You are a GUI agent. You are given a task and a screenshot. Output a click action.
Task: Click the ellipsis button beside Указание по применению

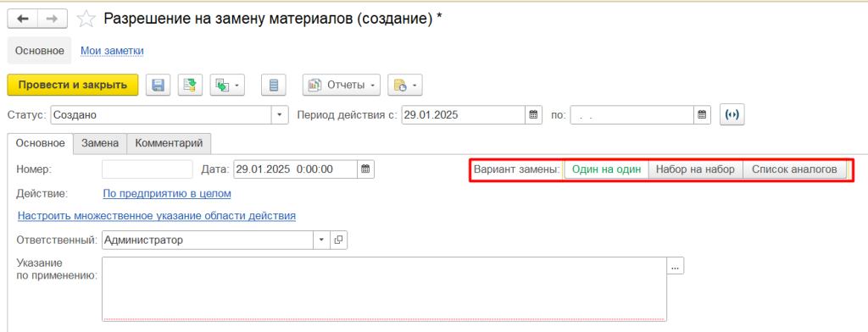tap(675, 266)
